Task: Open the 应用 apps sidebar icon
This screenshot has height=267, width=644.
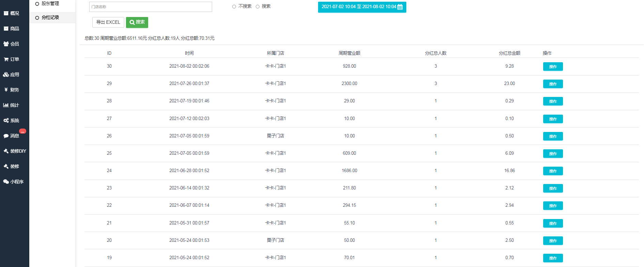Action: [6, 74]
